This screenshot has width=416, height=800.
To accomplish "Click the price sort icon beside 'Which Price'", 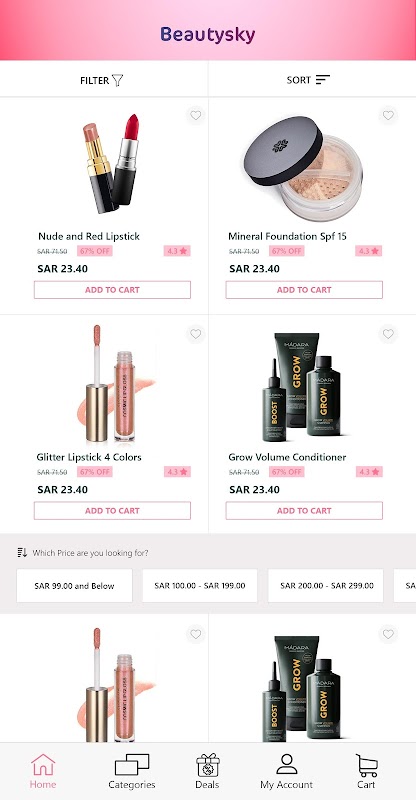I will click(22, 553).
